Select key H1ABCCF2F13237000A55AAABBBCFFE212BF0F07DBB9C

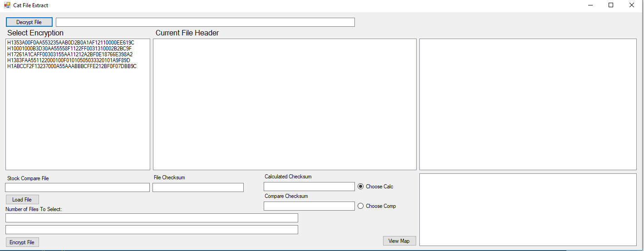(72, 66)
